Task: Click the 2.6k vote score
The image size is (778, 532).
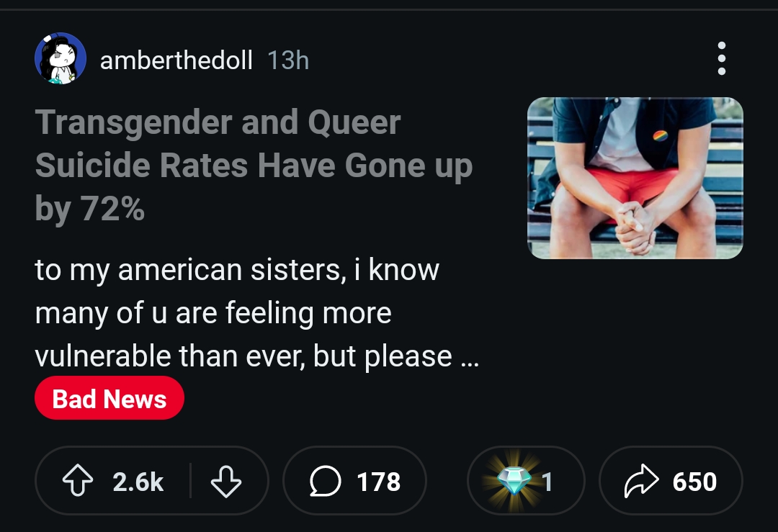Action: pyautogui.click(x=138, y=482)
